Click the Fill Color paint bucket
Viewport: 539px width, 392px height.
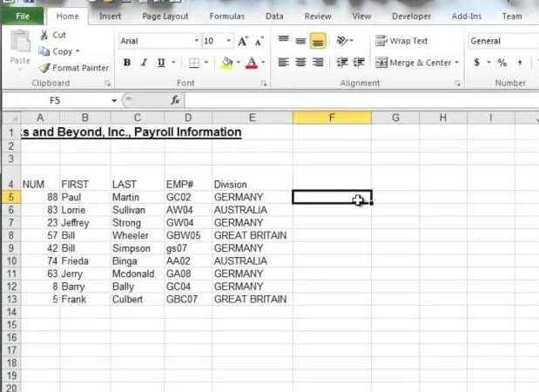pyautogui.click(x=227, y=63)
